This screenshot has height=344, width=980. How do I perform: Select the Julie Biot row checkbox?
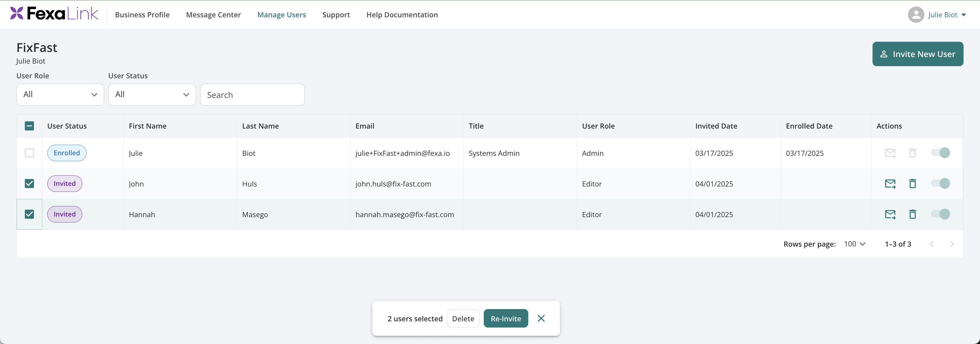(x=29, y=153)
